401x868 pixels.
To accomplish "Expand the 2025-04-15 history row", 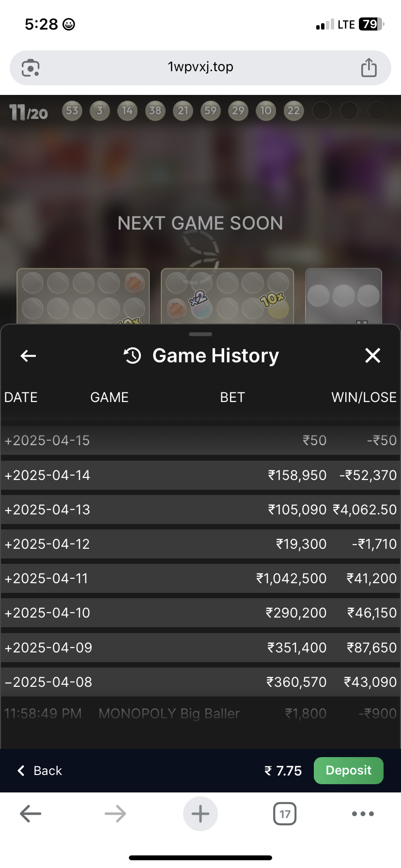I will 47,440.
